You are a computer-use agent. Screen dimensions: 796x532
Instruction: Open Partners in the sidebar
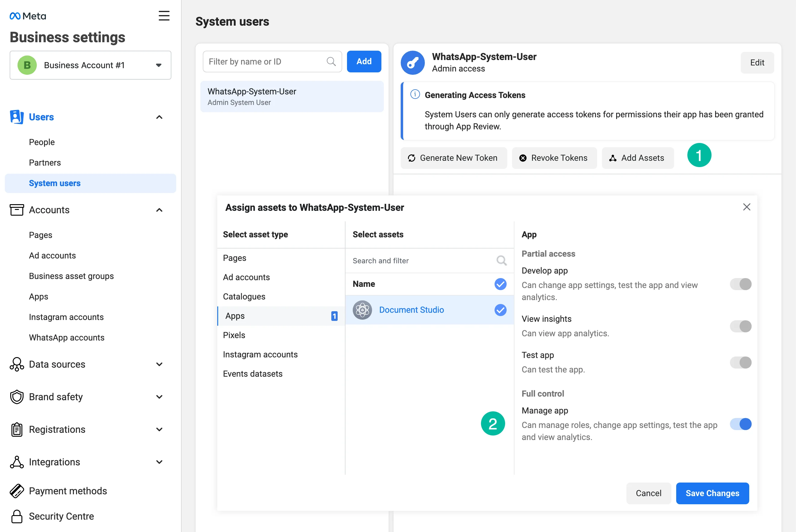click(45, 163)
